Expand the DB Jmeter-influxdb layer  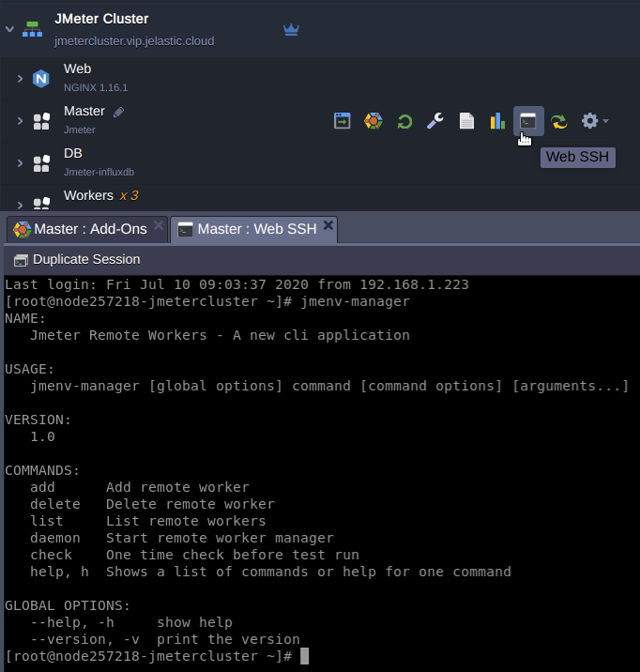click(20, 163)
